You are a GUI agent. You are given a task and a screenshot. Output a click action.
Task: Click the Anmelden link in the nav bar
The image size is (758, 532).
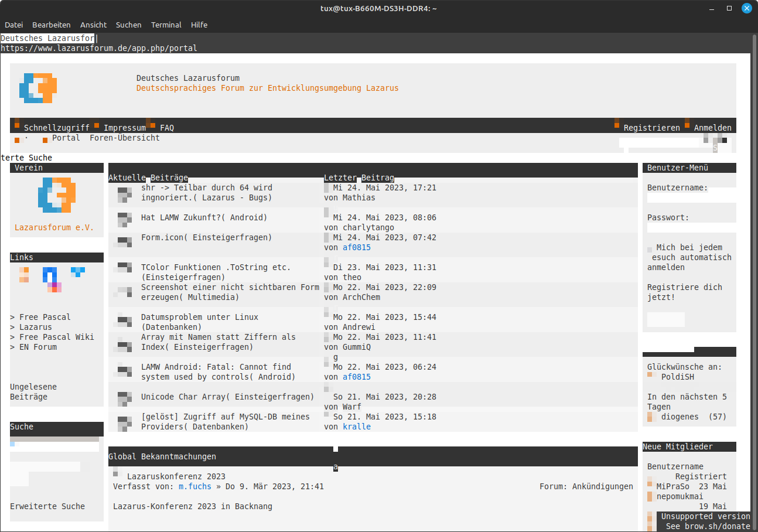[713, 128]
